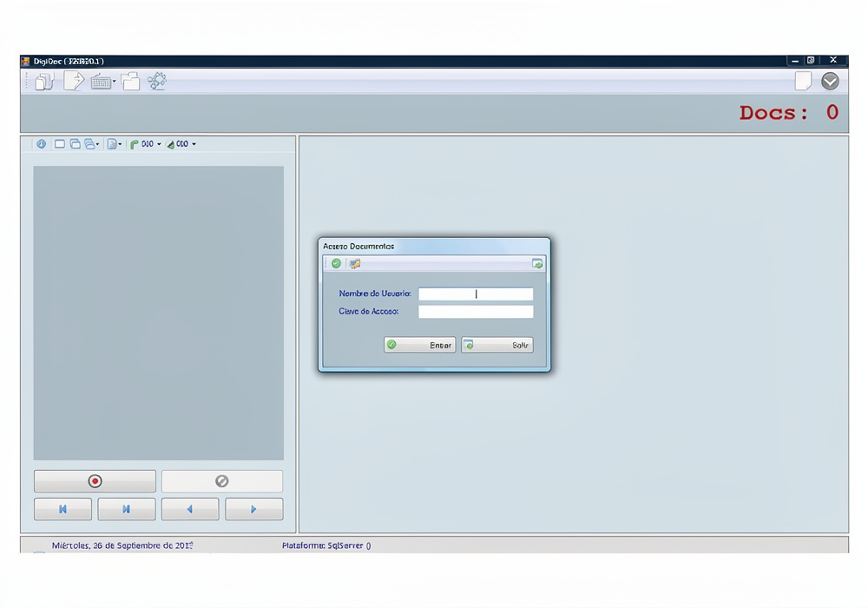
Task: Click the folders icon in main toolbar
Action: click(x=131, y=82)
